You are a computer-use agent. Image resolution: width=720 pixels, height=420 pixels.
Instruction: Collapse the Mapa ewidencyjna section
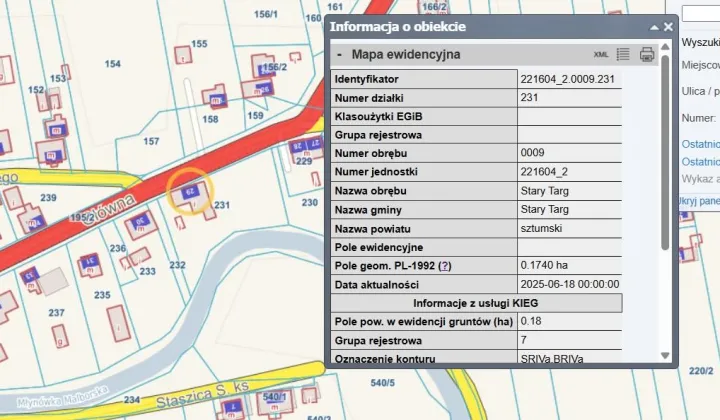coord(339,55)
